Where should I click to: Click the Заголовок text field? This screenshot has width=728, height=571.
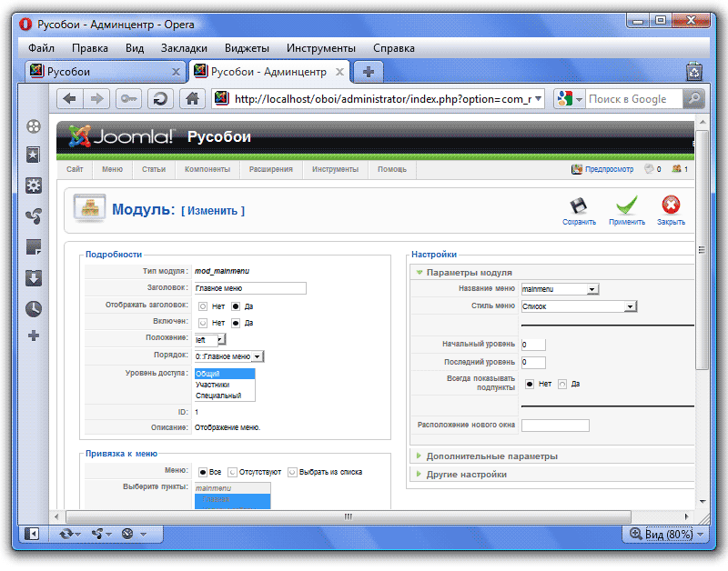point(250,288)
